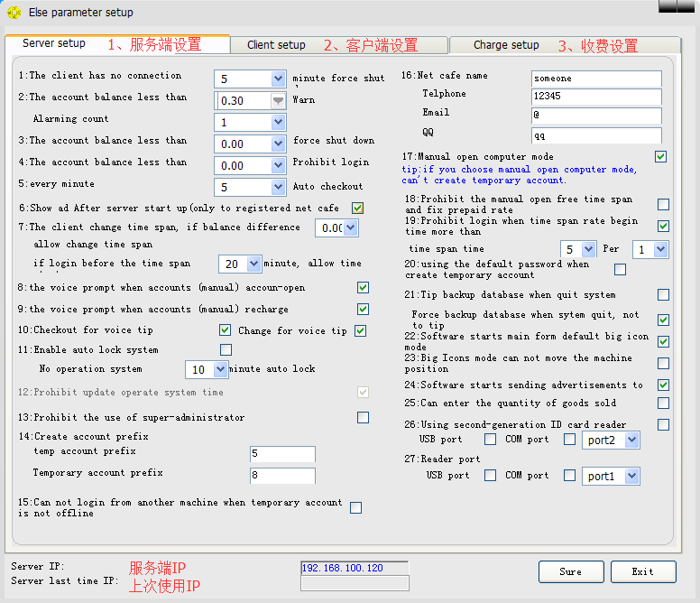Click the Sure button

571,571
